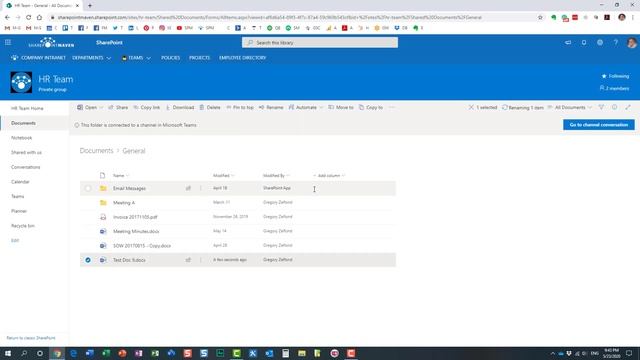640x360 pixels.
Task: Click Share in the command bar
Action: click(118, 107)
